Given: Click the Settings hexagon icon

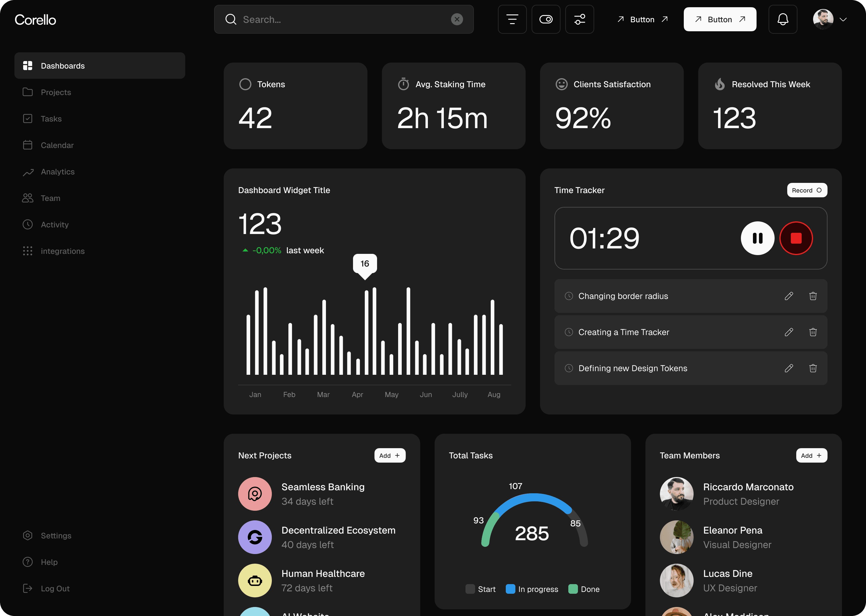Looking at the screenshot, I should (x=28, y=536).
